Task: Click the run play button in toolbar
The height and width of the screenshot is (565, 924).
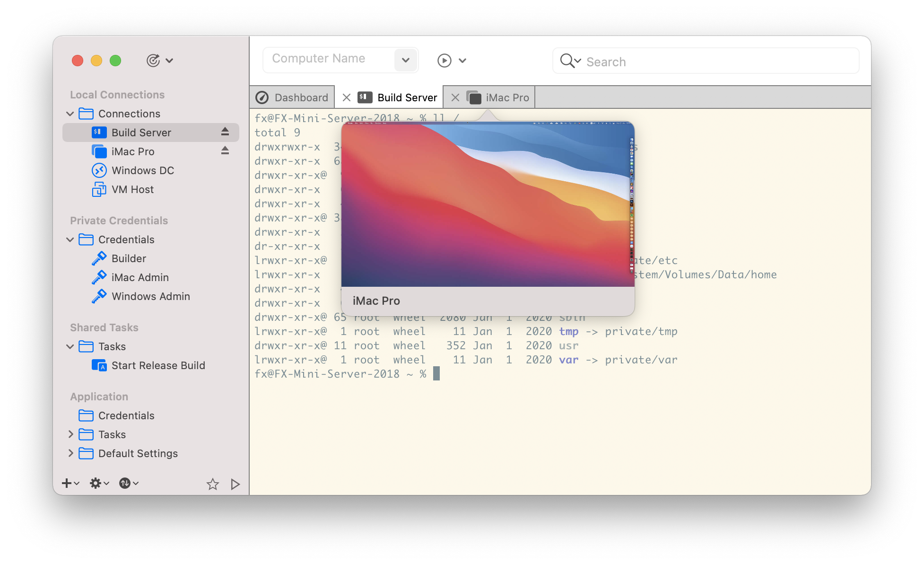Action: pyautogui.click(x=445, y=61)
